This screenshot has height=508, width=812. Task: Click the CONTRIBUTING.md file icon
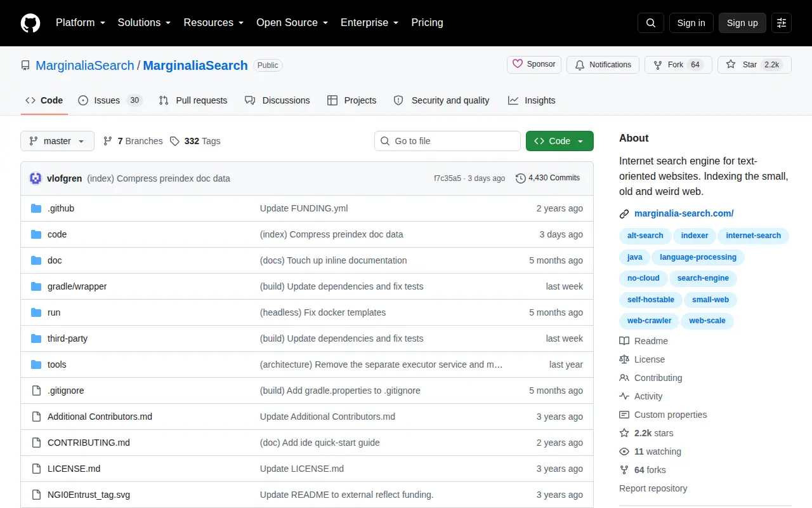[36, 443]
